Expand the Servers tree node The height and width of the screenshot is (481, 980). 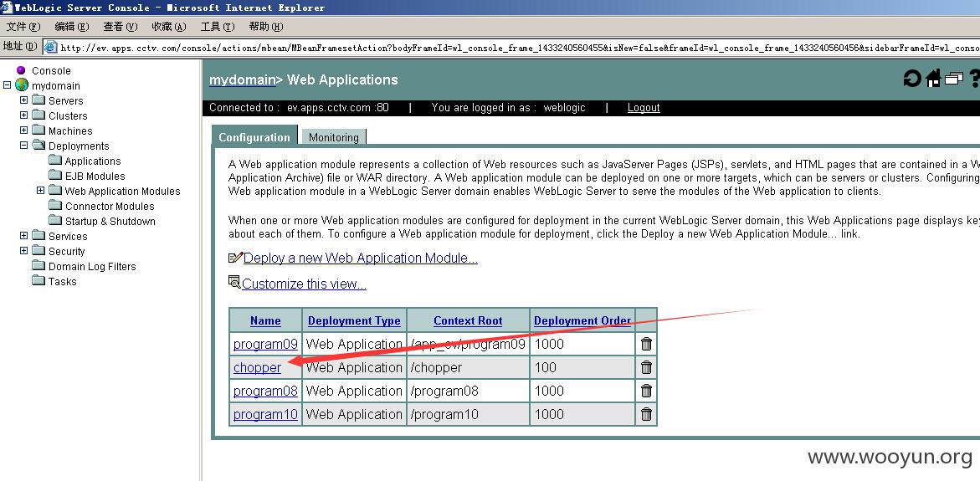(x=23, y=100)
